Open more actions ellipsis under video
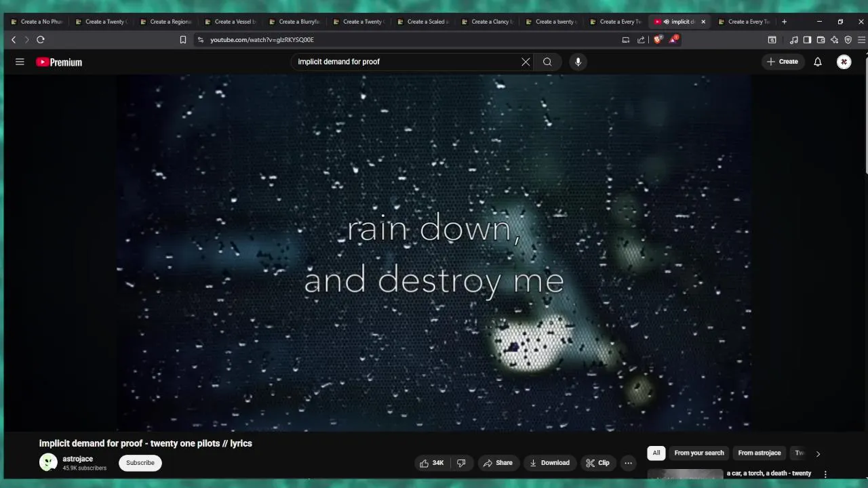This screenshot has width=868, height=488. pyautogui.click(x=629, y=463)
